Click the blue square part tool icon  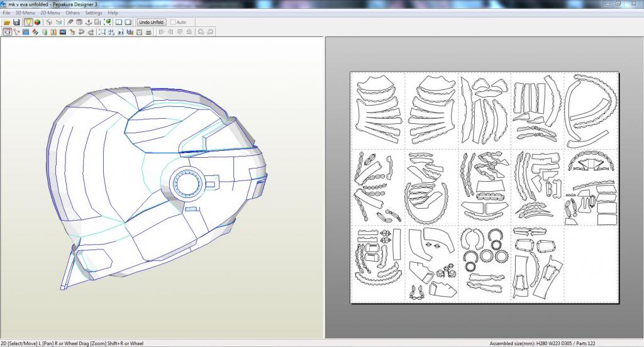(x=25, y=31)
